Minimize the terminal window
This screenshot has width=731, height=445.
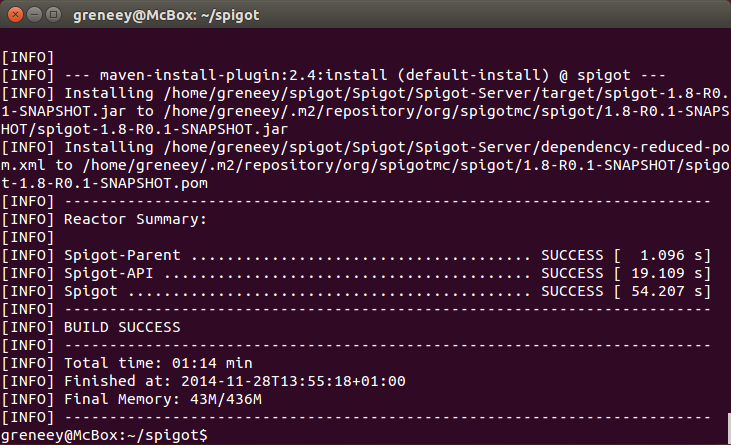click(x=34, y=15)
